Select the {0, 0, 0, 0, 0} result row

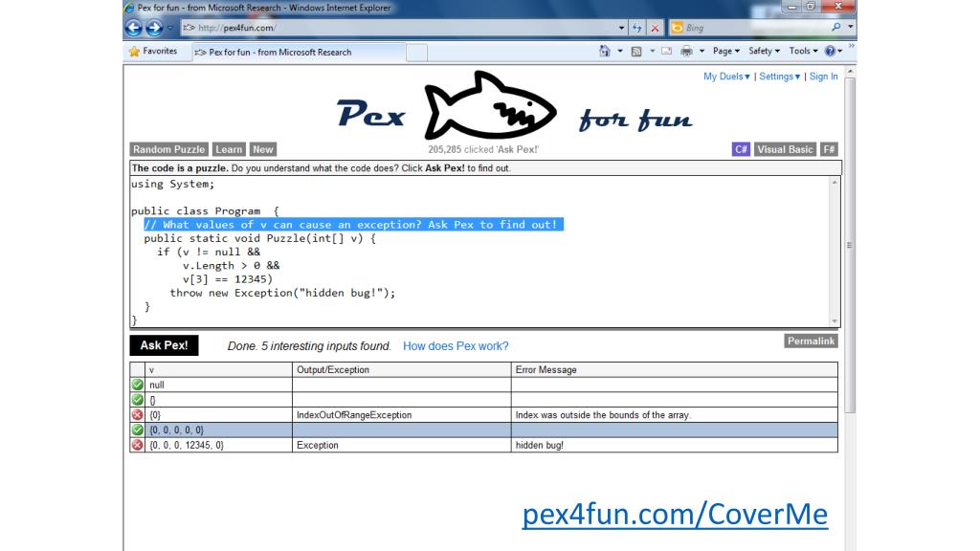click(x=483, y=430)
